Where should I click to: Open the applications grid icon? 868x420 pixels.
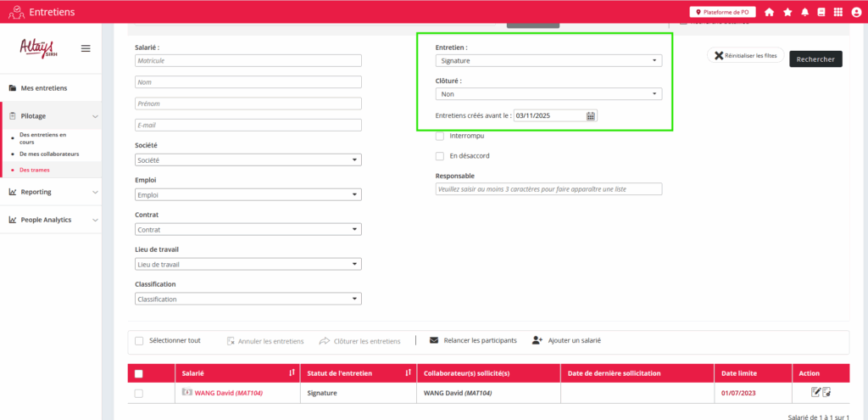(838, 12)
